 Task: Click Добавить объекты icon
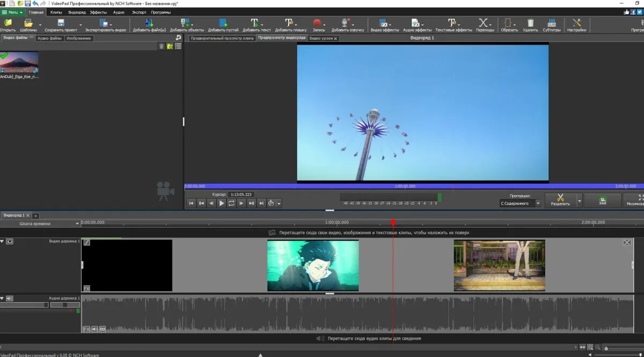tap(185, 23)
